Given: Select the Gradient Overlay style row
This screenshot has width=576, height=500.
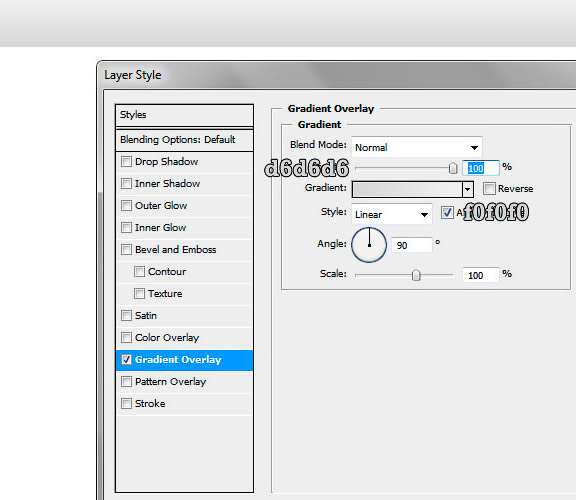Looking at the screenshot, I should click(184, 360).
